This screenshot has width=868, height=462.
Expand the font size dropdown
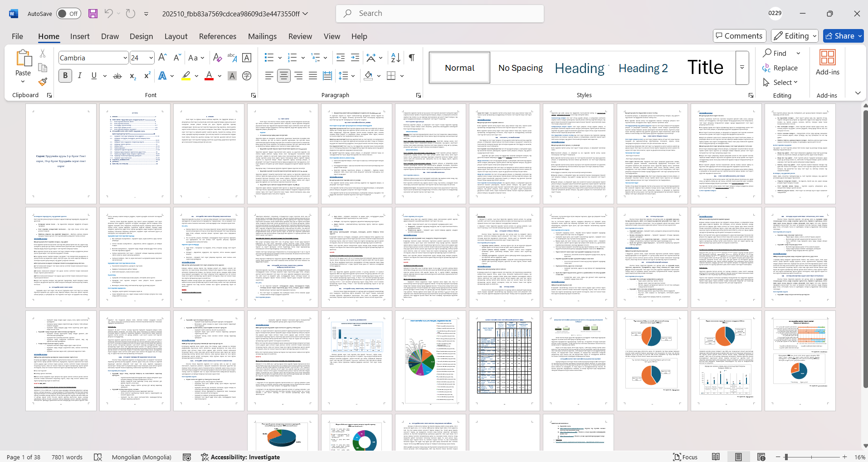151,58
